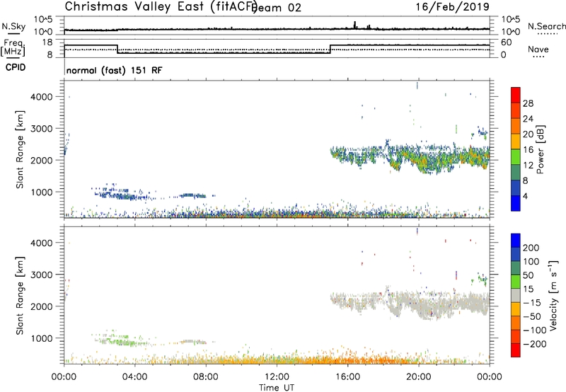This screenshot has height=392, width=566.
Task: Click the '2000' range tick of the velocity panel
Action: point(42,306)
